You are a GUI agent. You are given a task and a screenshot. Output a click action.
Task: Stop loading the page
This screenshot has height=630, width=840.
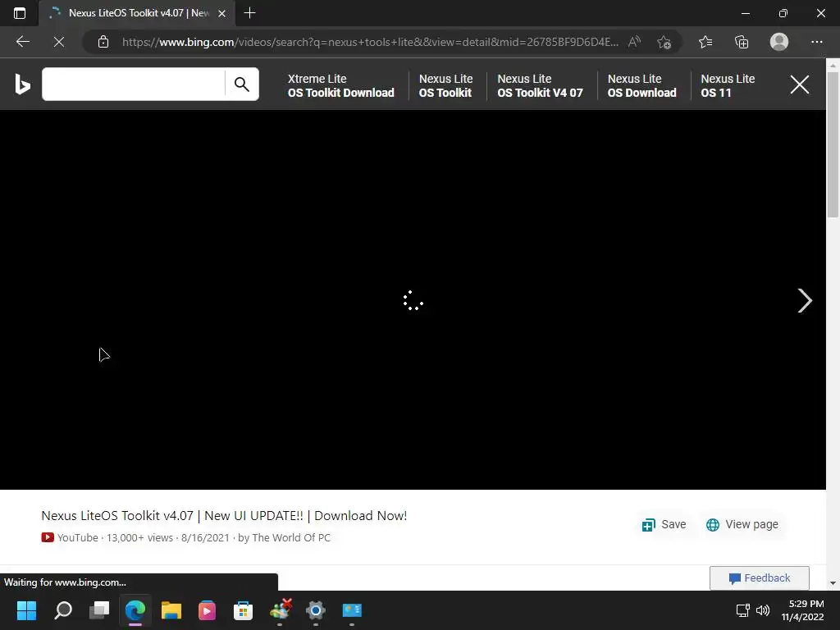59,42
